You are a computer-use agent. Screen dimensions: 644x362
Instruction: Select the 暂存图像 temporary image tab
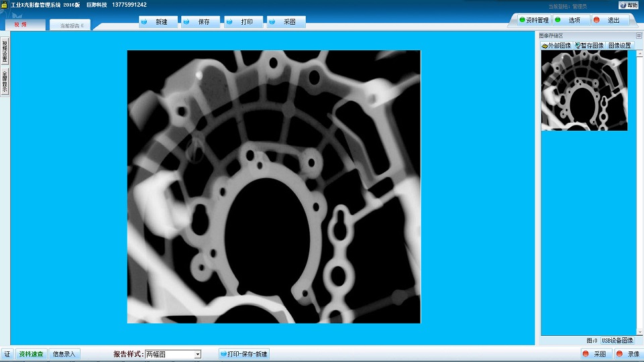pyautogui.click(x=589, y=46)
